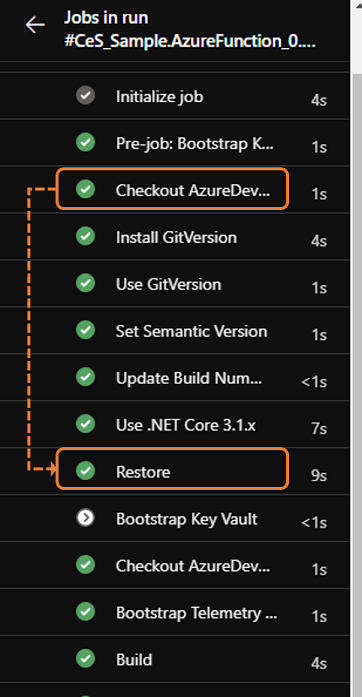Open the Build step log
Image resolution: width=362 pixels, height=697 pixels.
[x=174, y=659]
